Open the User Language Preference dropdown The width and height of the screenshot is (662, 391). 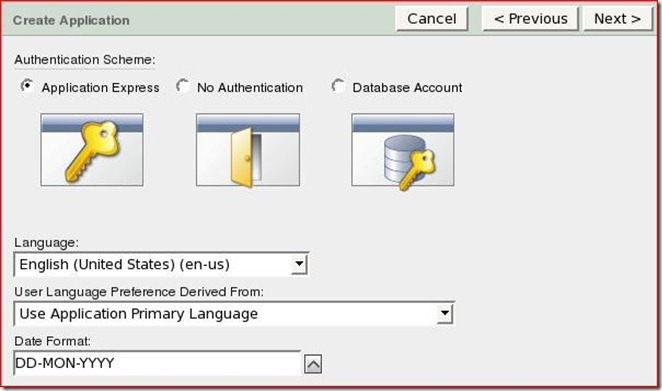coord(234,314)
